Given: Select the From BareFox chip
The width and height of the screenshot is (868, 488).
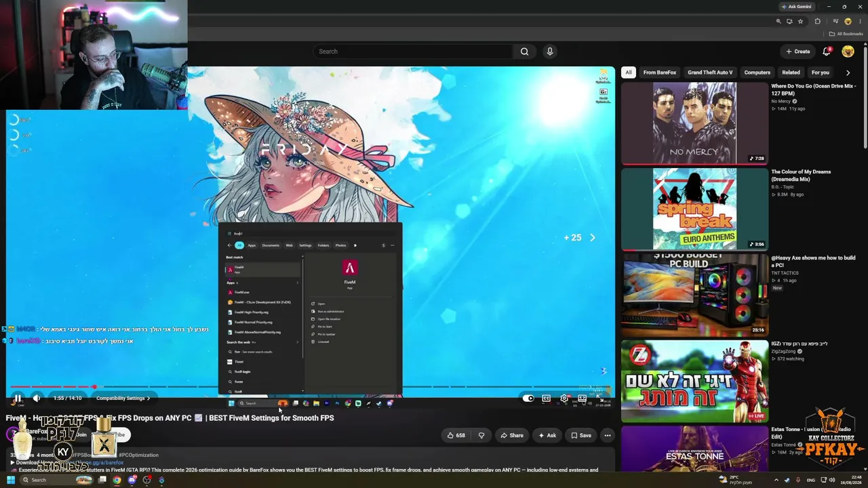Looking at the screenshot, I should coord(660,73).
